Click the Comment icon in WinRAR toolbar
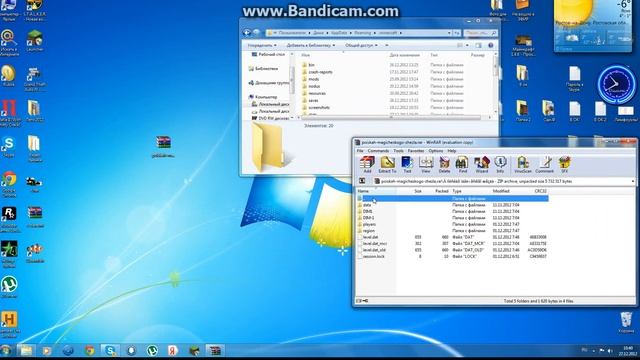 pos(544,164)
